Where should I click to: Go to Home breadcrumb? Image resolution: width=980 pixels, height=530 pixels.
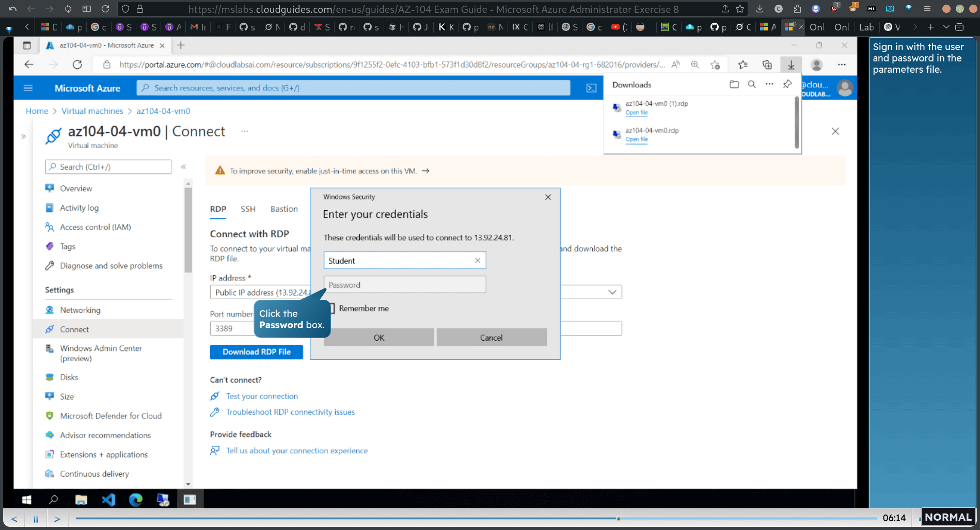click(37, 111)
